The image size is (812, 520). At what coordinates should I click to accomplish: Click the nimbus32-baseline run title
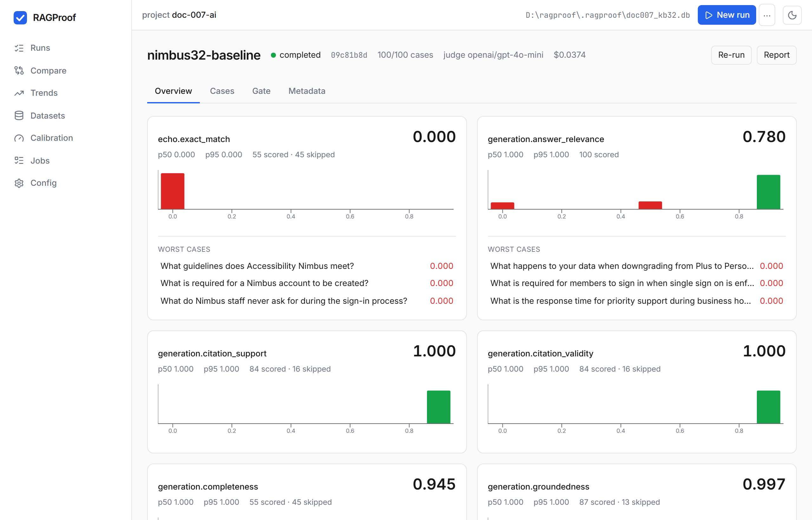204,55
